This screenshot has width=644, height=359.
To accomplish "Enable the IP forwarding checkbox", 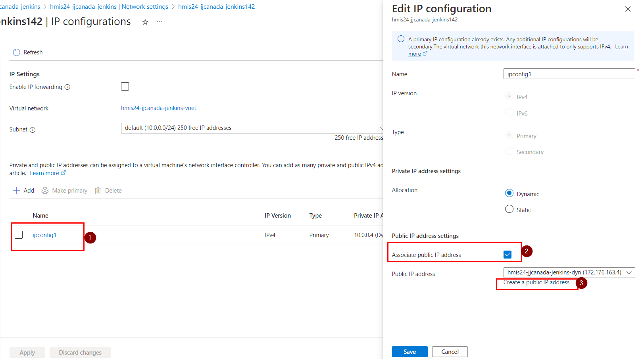I will 125,87.
